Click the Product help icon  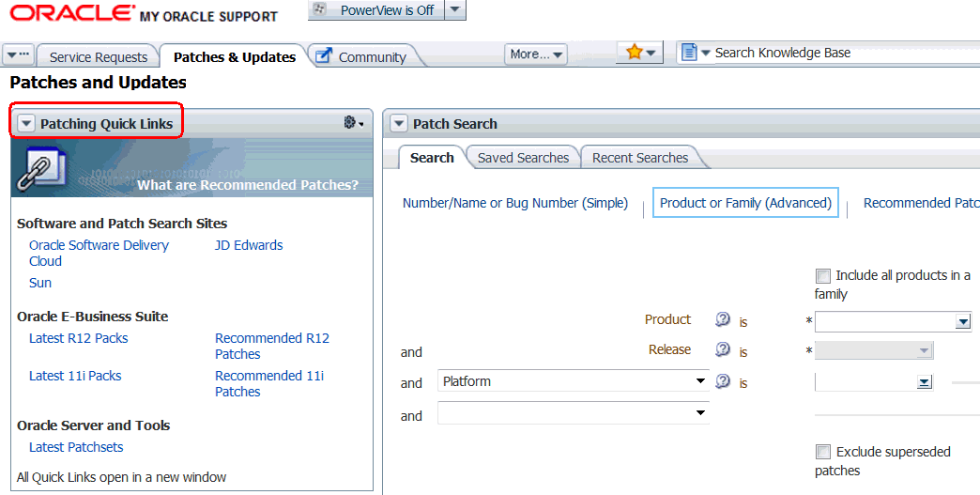click(723, 319)
